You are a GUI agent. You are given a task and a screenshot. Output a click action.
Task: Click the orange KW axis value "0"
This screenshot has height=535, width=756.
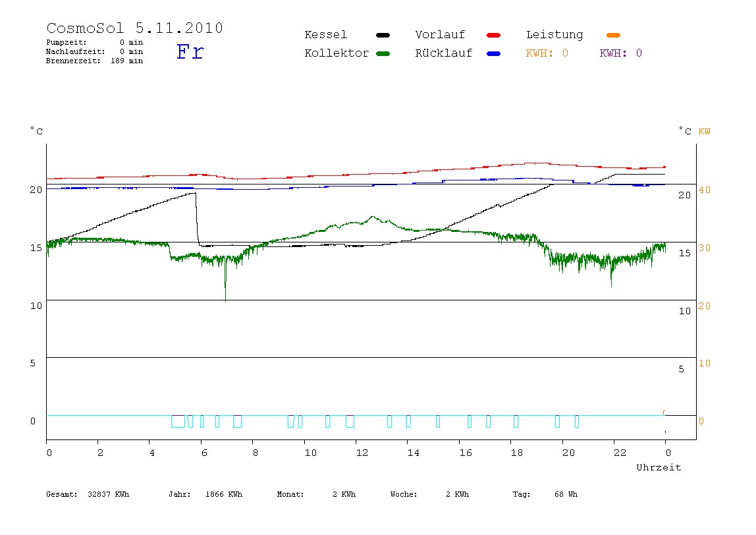click(701, 421)
